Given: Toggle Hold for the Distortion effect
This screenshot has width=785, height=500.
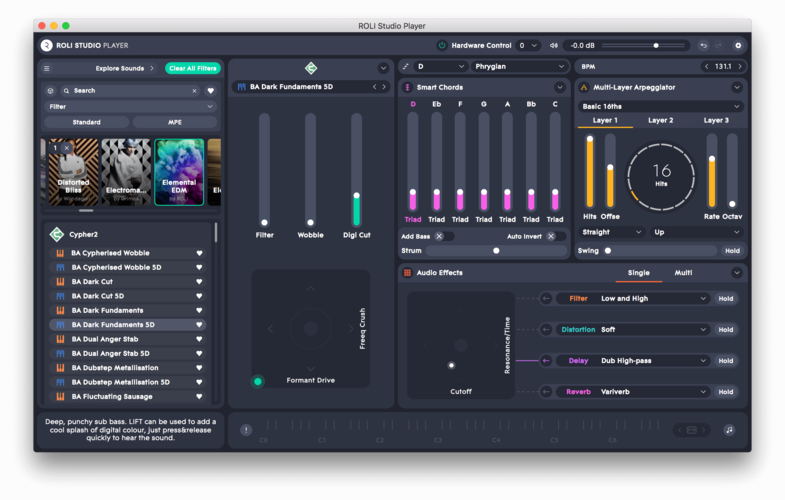Looking at the screenshot, I should 725,330.
